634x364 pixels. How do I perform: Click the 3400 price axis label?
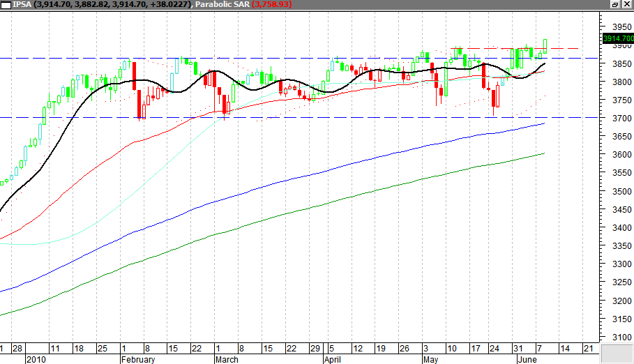click(x=621, y=228)
